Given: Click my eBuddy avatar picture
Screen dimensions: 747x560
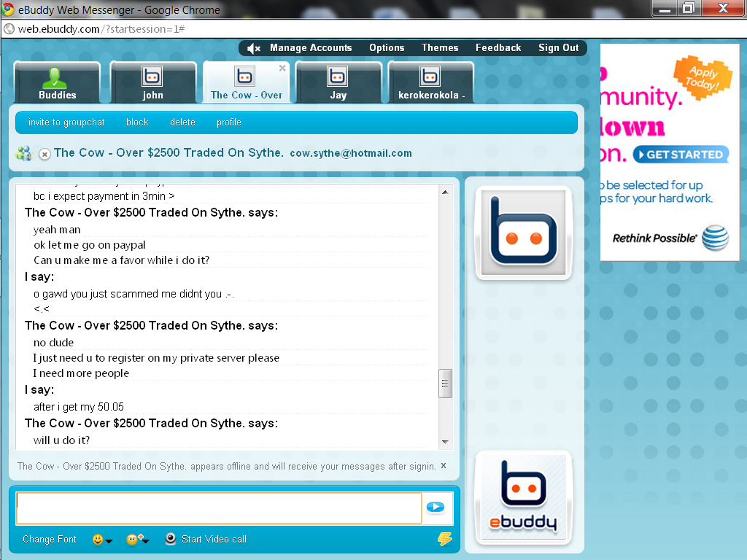Looking at the screenshot, I should point(524,497).
